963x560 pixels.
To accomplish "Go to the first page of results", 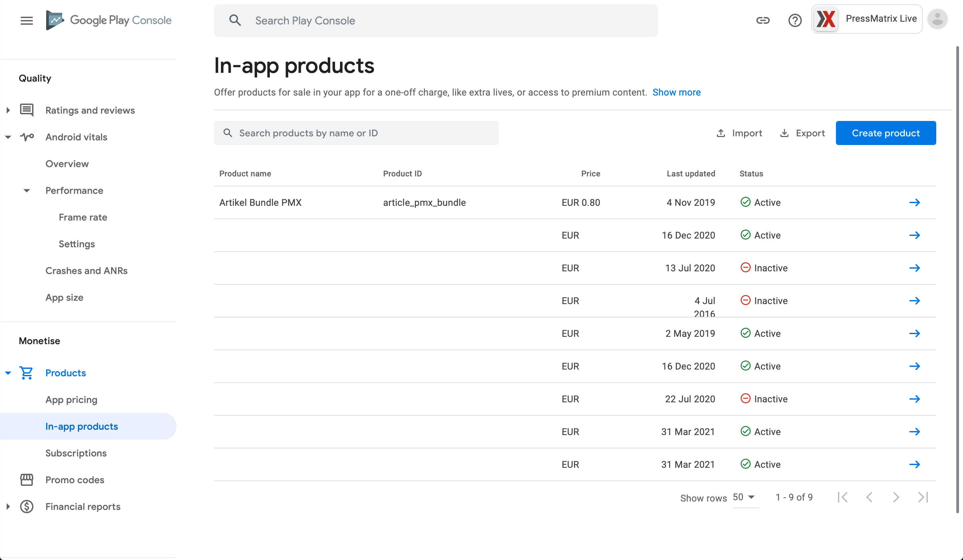I will [843, 497].
